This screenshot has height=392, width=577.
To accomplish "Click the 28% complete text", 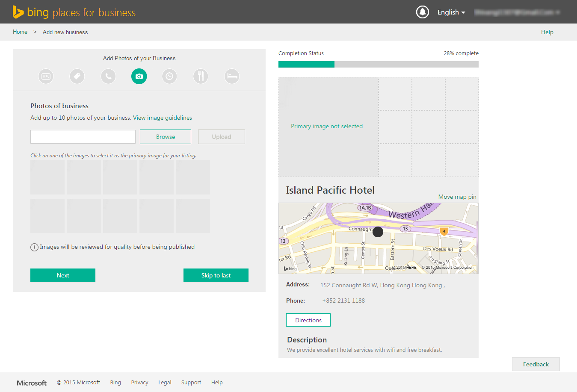I will click(x=461, y=53).
